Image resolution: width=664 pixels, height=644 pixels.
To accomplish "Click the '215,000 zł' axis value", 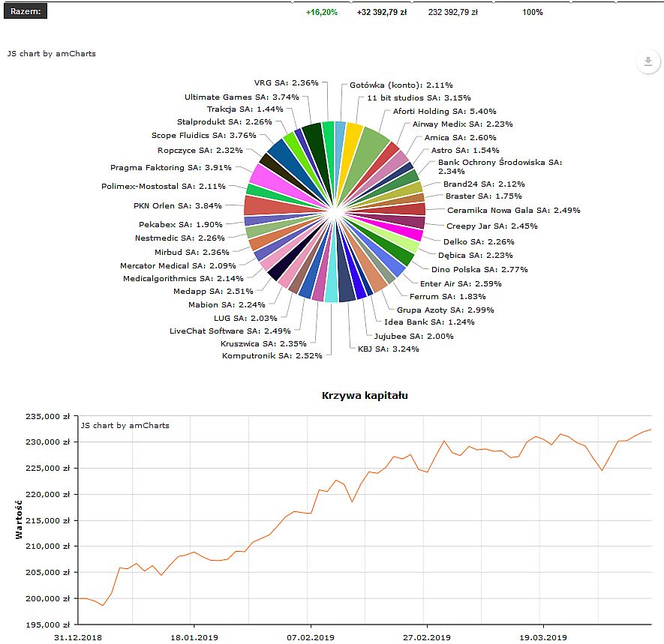I will pyautogui.click(x=48, y=520).
